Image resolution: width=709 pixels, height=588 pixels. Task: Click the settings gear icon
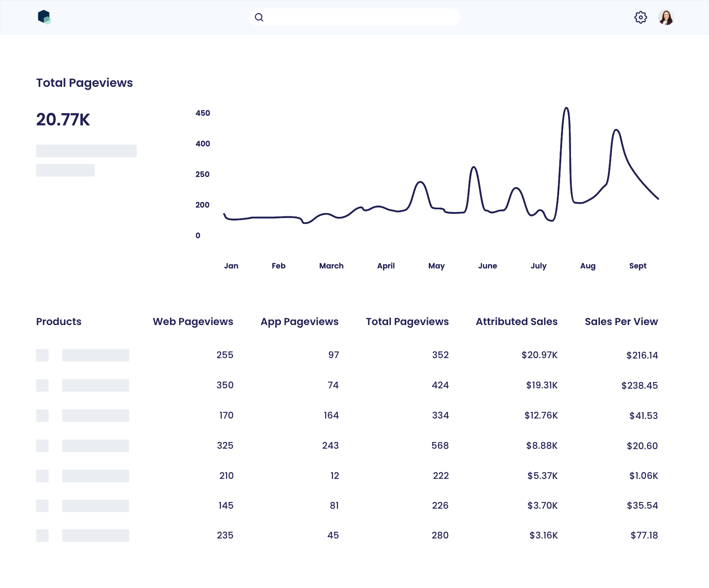pyautogui.click(x=641, y=17)
